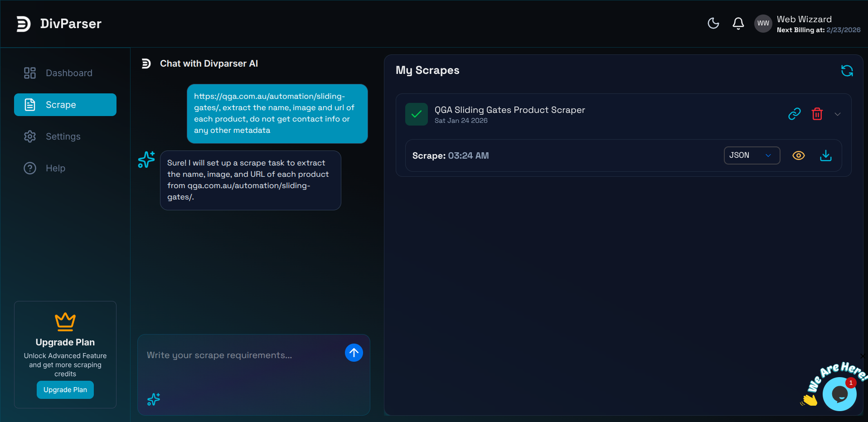
Task: Expand the QGA scraper details chevron
Action: pyautogui.click(x=837, y=114)
